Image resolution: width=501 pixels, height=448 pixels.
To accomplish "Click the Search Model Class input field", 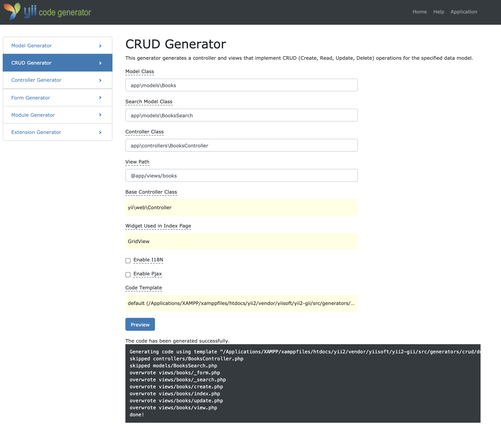I will coord(242,115).
